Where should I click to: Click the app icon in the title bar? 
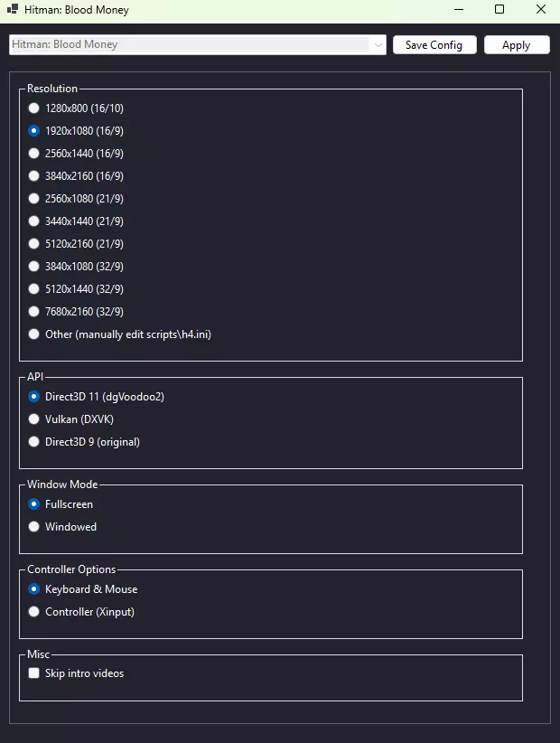click(13, 10)
